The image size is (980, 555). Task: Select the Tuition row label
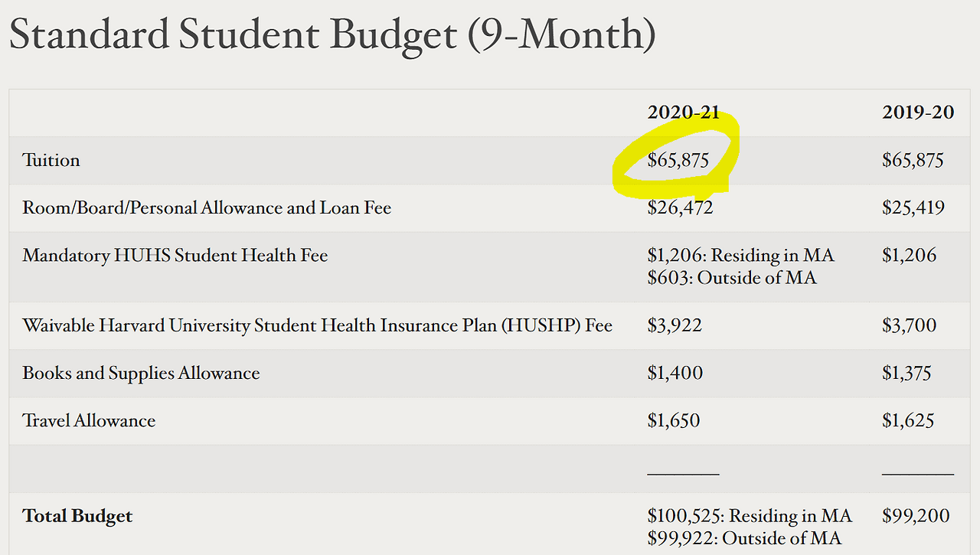(x=51, y=161)
